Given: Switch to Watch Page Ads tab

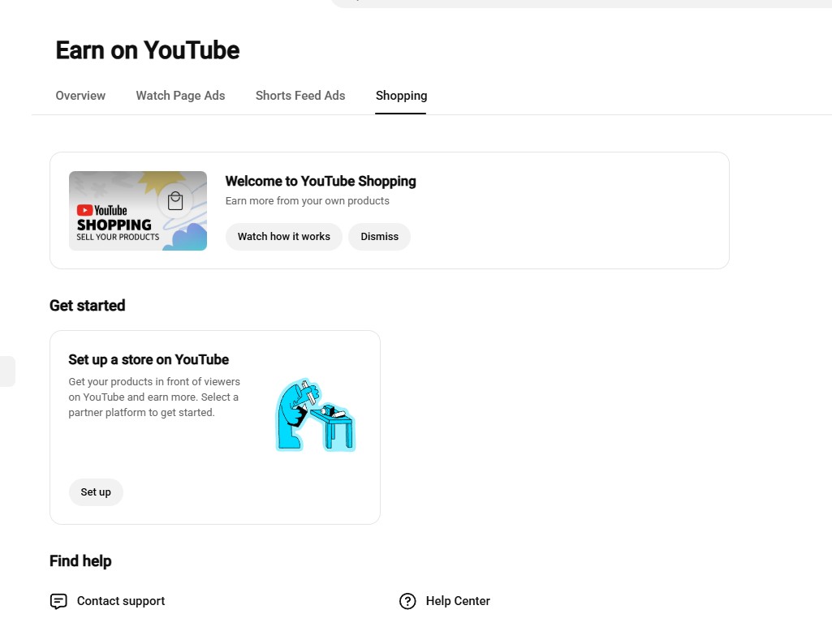Looking at the screenshot, I should [180, 96].
